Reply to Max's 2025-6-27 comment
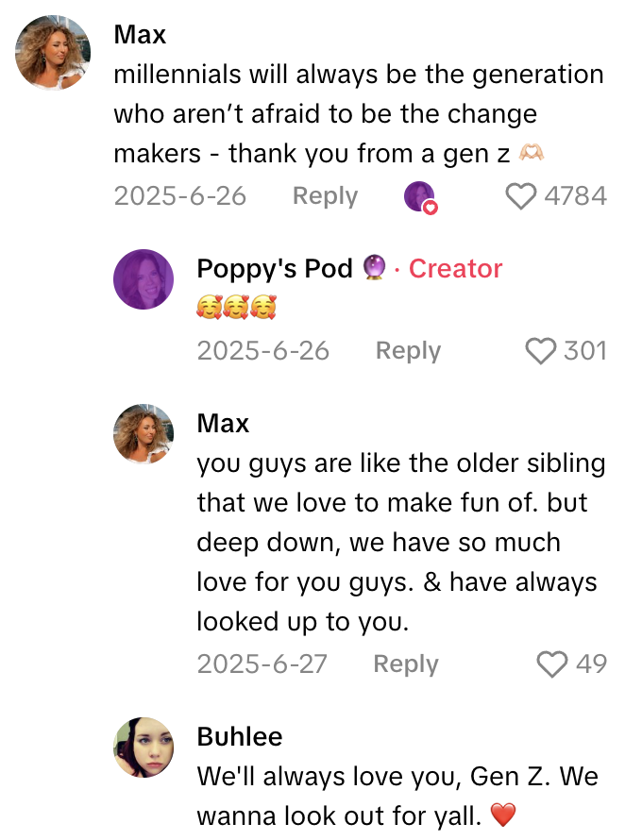This screenshot has height=840, width=642. (x=406, y=664)
